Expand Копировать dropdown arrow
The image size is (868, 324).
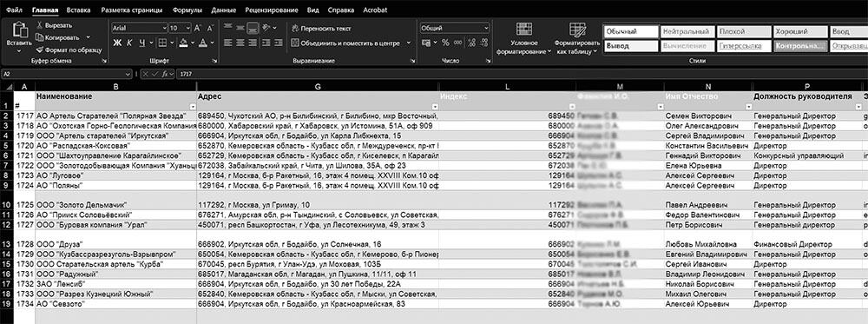tap(88, 37)
